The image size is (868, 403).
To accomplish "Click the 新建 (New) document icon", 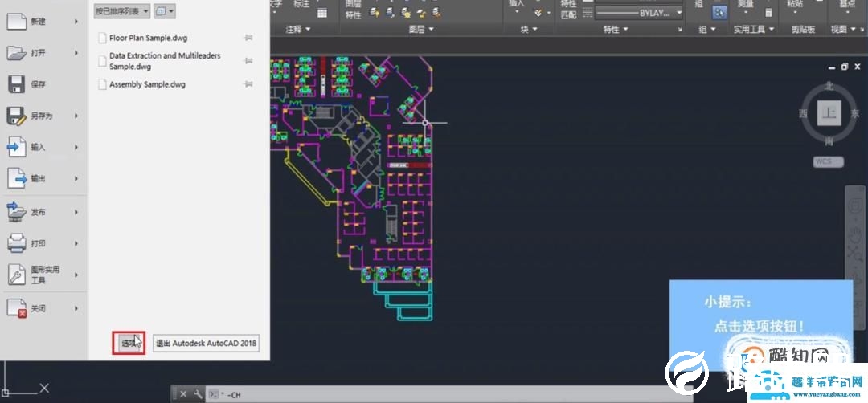I will click(18, 22).
